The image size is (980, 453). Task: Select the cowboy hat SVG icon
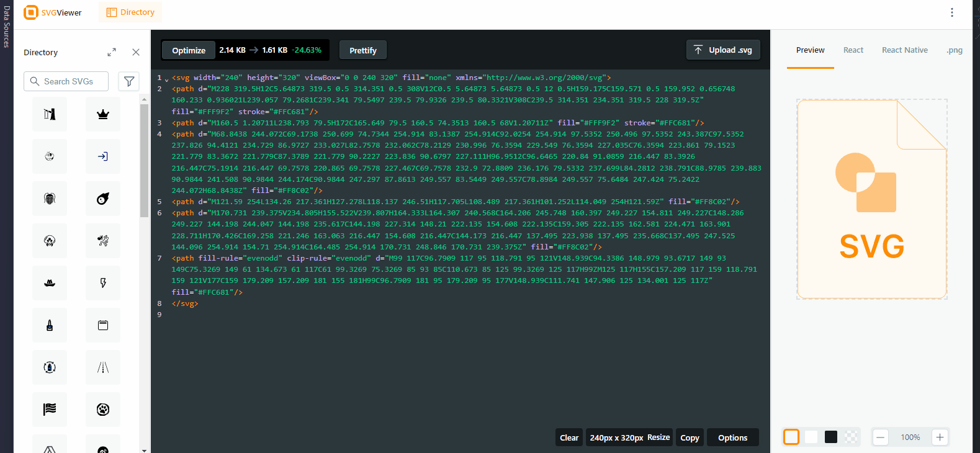point(50,283)
